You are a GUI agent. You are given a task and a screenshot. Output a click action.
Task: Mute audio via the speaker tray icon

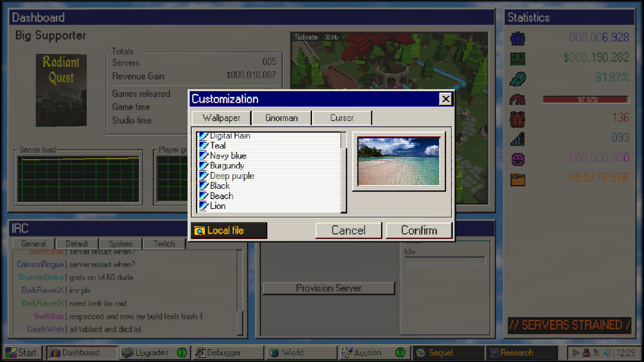(x=607, y=353)
